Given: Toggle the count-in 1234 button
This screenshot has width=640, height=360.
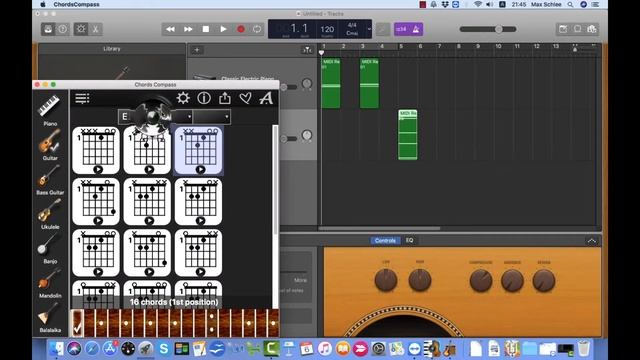Looking at the screenshot, I should click(x=401, y=29).
